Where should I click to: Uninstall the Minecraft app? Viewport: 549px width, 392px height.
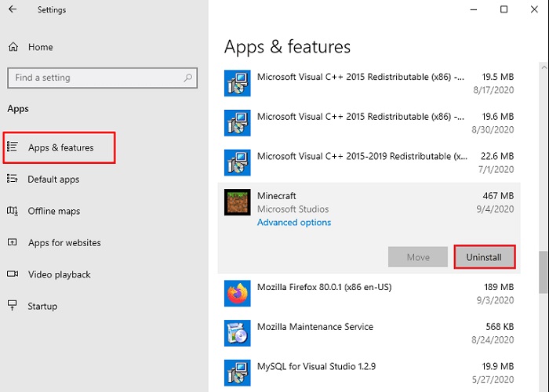click(x=485, y=257)
